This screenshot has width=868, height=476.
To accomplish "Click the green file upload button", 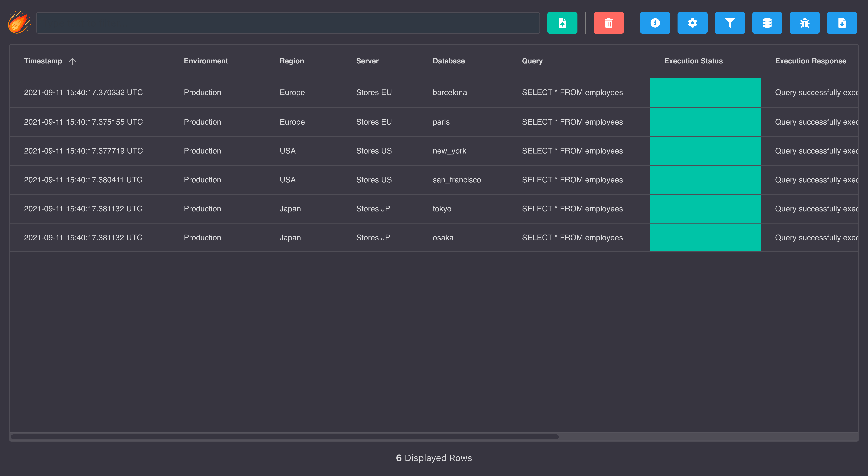I will coord(562,23).
